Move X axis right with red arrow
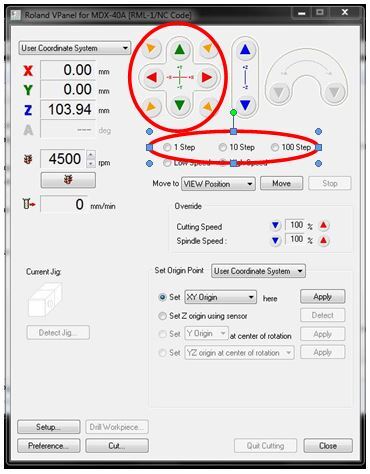This screenshot has height=474, width=370. coord(207,77)
